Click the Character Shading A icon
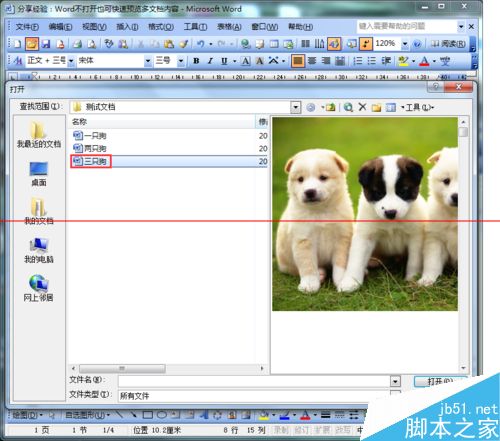Viewport: 500px width, 441px height. (260, 61)
